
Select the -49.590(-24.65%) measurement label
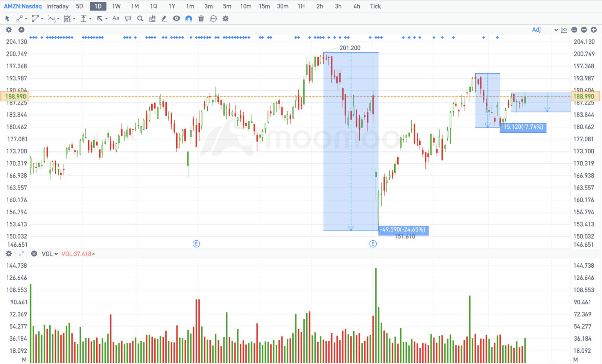tap(403, 230)
